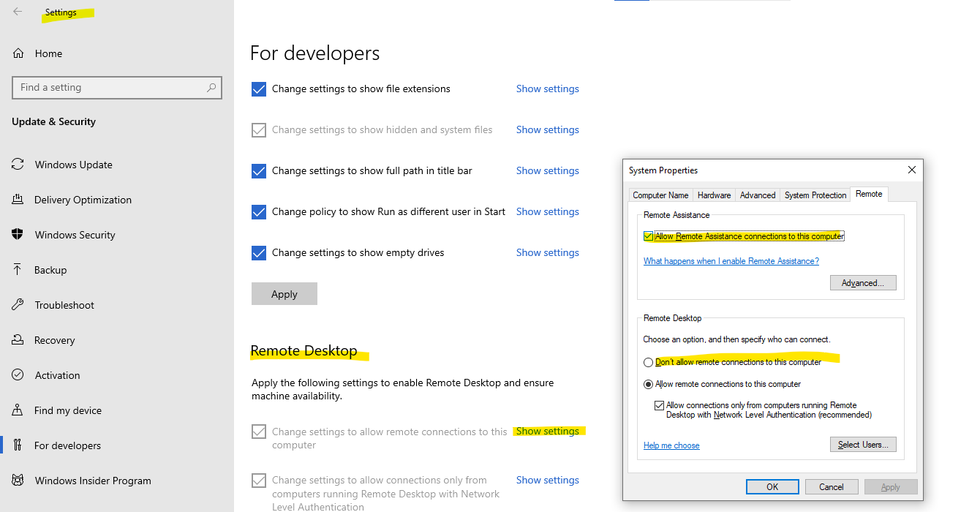Image resolution: width=980 pixels, height=512 pixels.
Task: Click the search magnifier icon in Find a setting
Action: [x=211, y=87]
